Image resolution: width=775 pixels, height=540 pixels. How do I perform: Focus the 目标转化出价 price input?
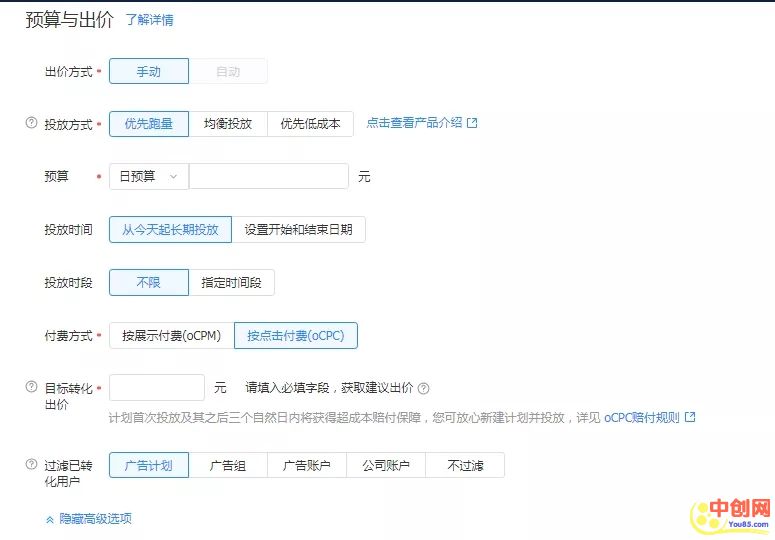pos(157,388)
